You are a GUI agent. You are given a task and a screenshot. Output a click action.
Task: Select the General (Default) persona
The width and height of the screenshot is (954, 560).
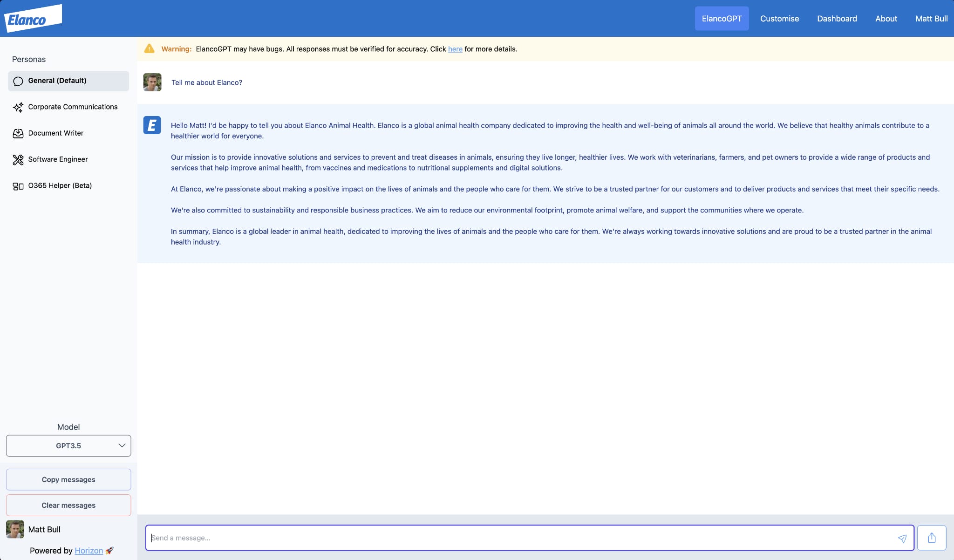[68, 81]
